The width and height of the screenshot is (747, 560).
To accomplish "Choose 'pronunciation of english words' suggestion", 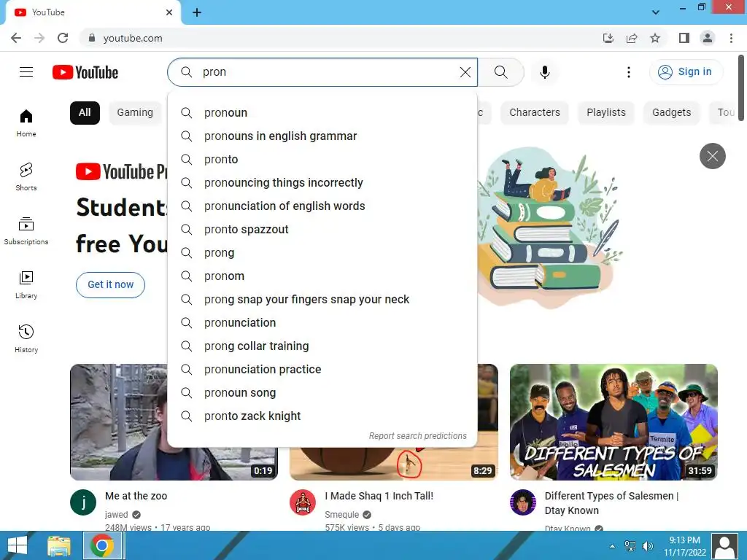I will coord(322,206).
